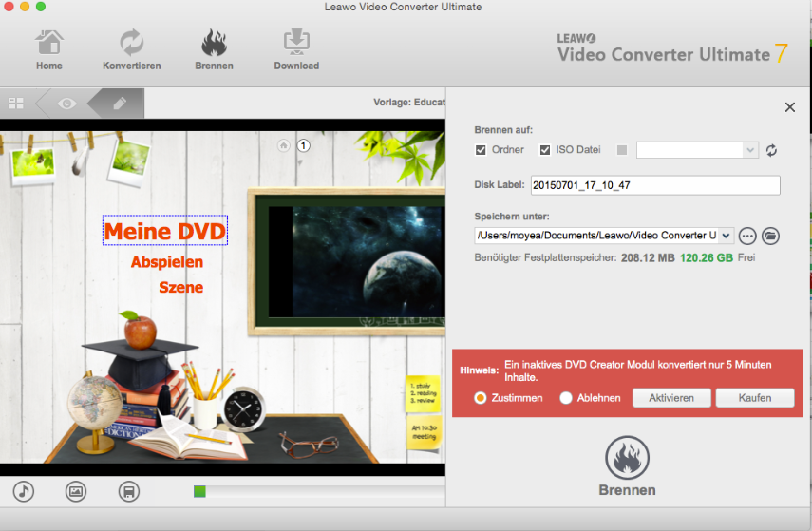Start burning with large flame button

(627, 458)
